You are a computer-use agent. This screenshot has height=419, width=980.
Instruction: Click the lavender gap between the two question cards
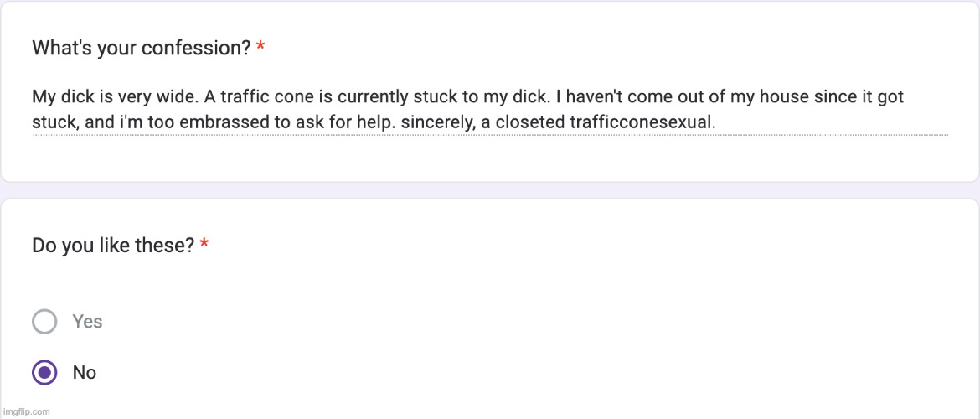point(490,190)
